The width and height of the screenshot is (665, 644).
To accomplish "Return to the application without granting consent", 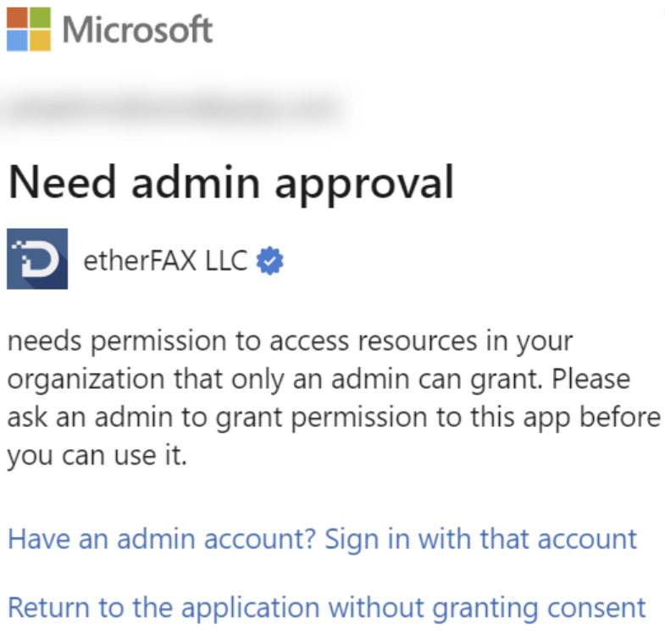I will tap(326, 607).
